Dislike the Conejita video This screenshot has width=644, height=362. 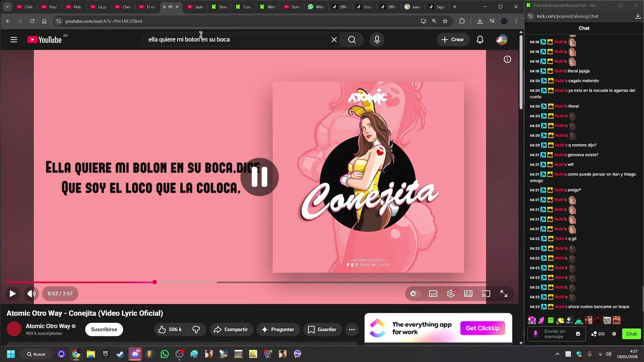[197, 329]
